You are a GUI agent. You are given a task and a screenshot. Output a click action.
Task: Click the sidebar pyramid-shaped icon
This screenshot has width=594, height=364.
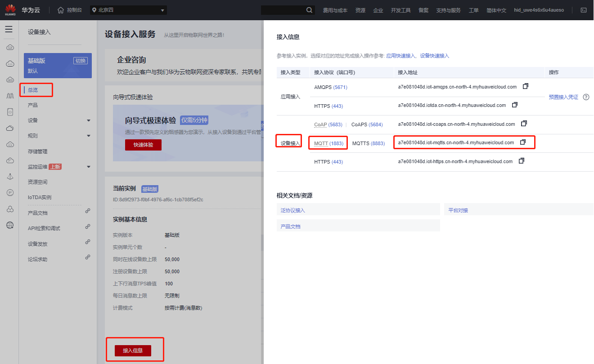tap(9, 177)
